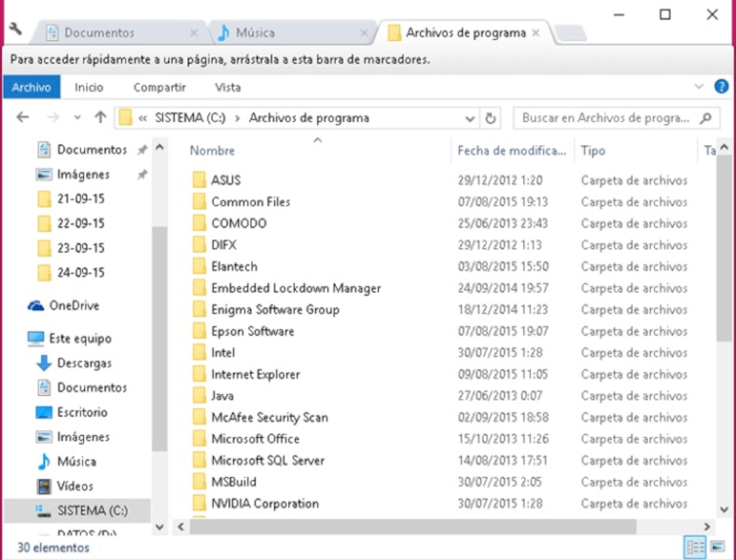Go back with the left arrow
This screenshot has width=736, height=560.
coord(23,118)
